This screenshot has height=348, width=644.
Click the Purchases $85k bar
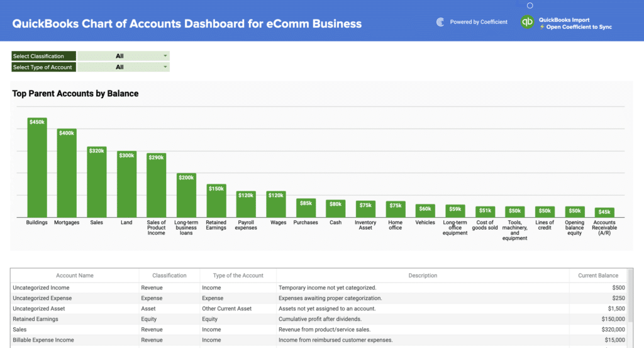(x=306, y=208)
